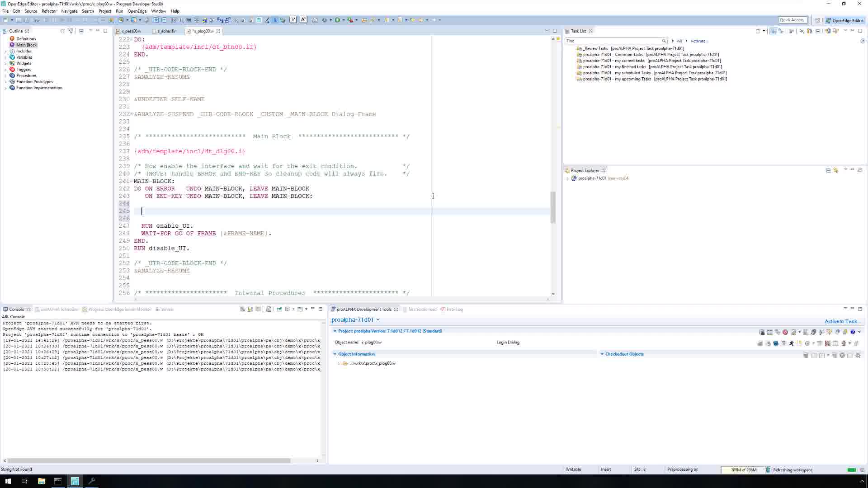Collapse the Project proalpha Version section
Screen dimensions: 868x488
coord(335,331)
